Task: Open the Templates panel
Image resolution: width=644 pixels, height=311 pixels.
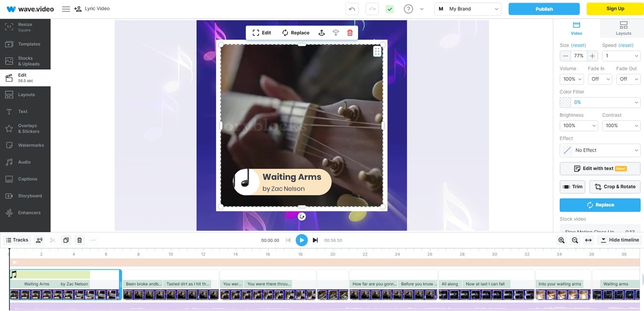Action: [x=25, y=44]
